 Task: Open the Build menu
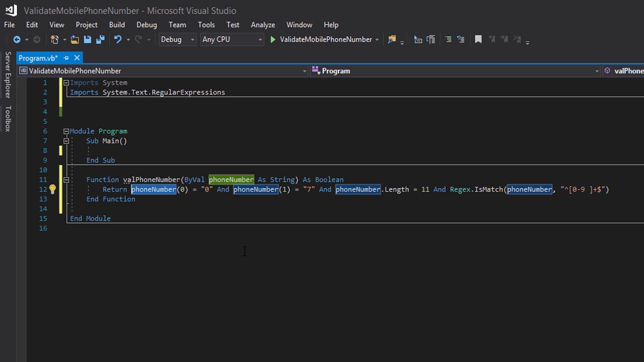click(117, 25)
